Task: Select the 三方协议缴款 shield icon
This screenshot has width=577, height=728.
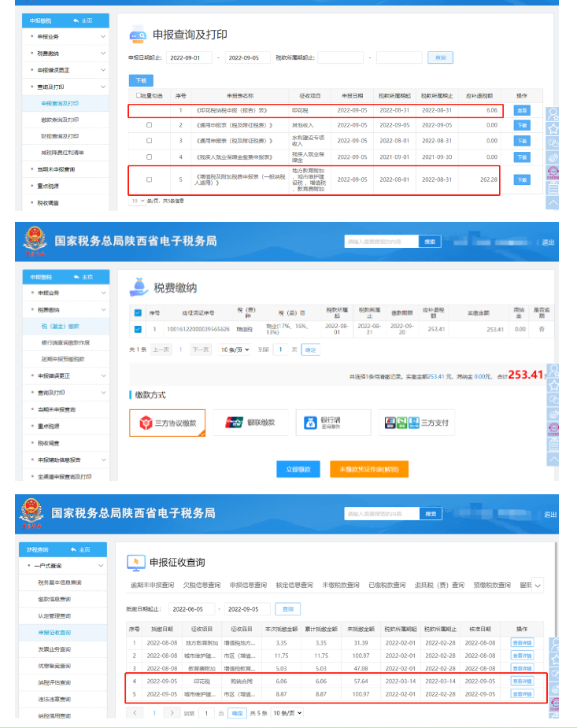Action: [x=145, y=423]
